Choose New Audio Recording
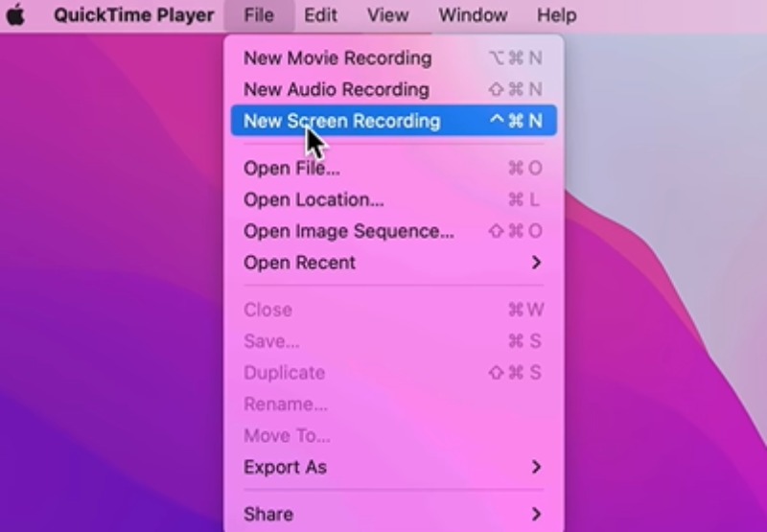 [393, 89]
